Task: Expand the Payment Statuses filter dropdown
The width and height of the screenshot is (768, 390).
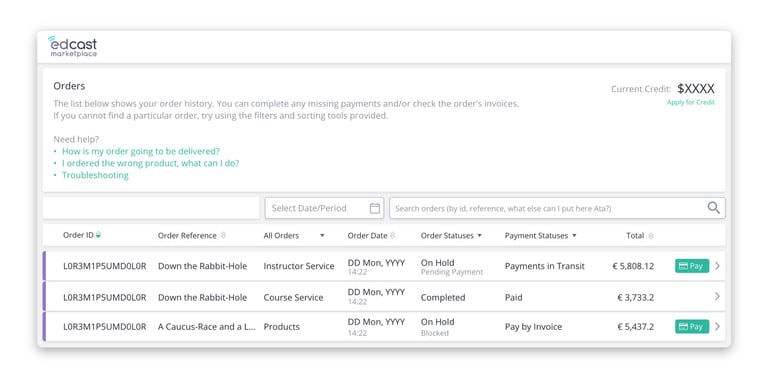Action: tap(541, 236)
